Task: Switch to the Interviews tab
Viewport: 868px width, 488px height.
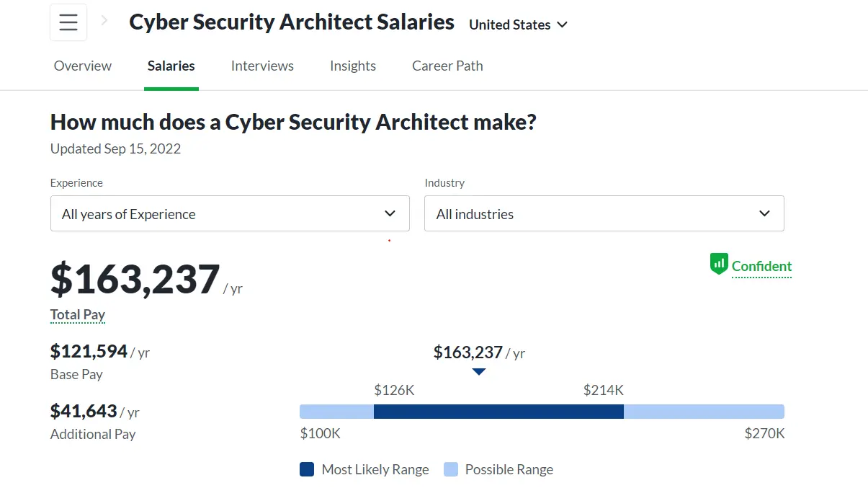Action: pyautogui.click(x=262, y=66)
